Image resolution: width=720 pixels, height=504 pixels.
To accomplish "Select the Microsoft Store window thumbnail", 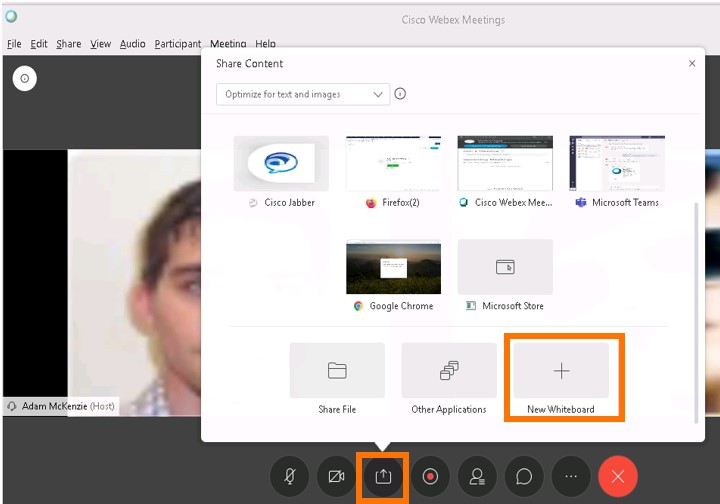I will (x=505, y=267).
